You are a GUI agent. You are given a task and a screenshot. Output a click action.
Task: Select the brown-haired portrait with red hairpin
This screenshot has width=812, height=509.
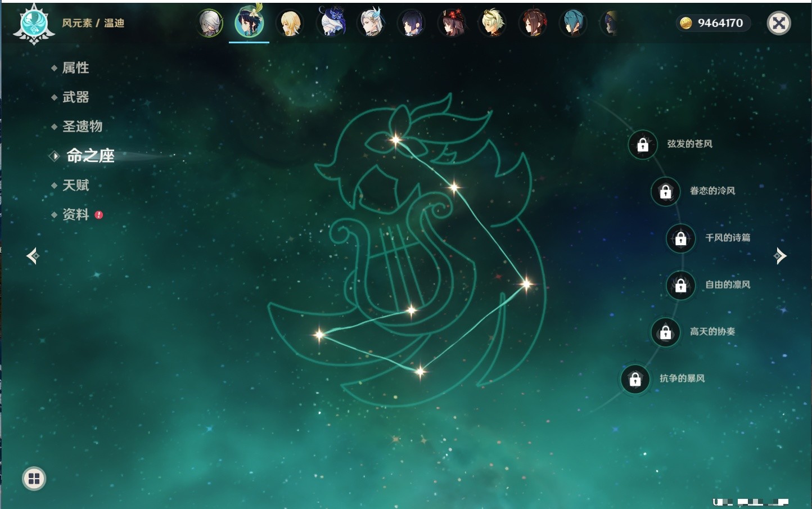(533, 24)
